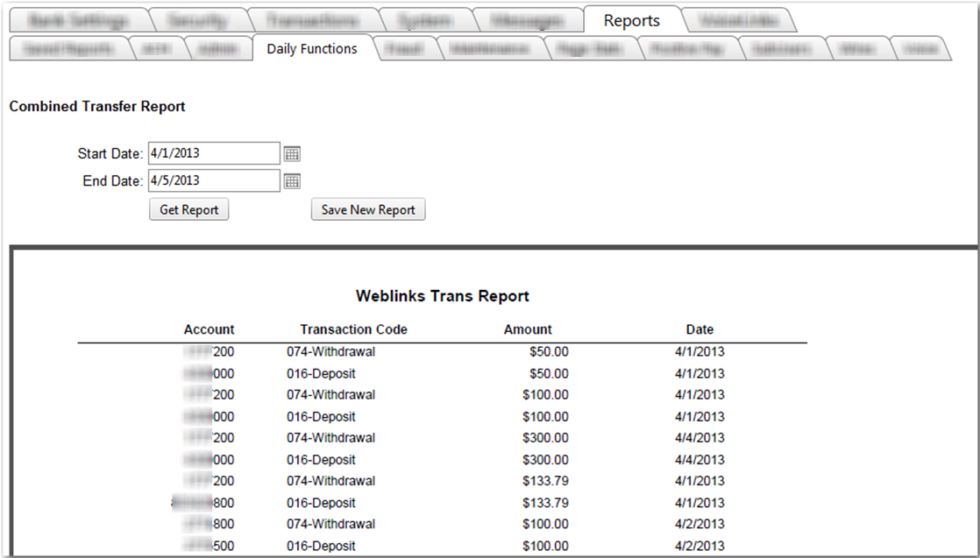Click the $300.00 amount in the withdrawal row
Screen dimensions: 980x558
pos(545,438)
